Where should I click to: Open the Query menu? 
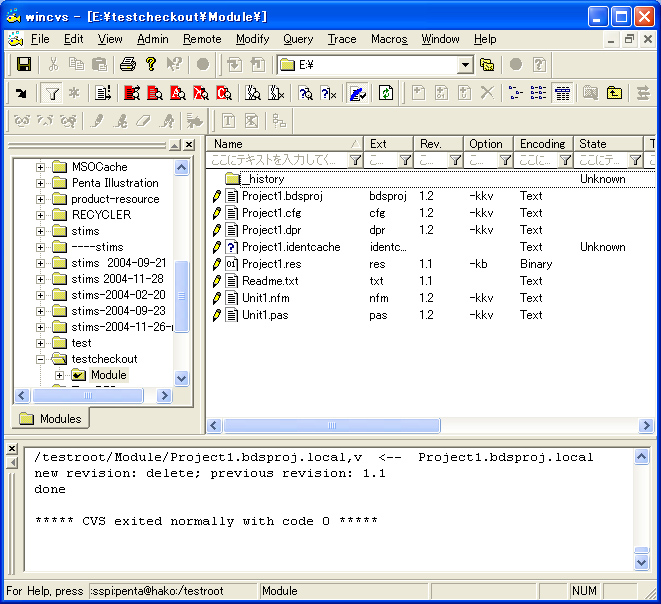(298, 39)
